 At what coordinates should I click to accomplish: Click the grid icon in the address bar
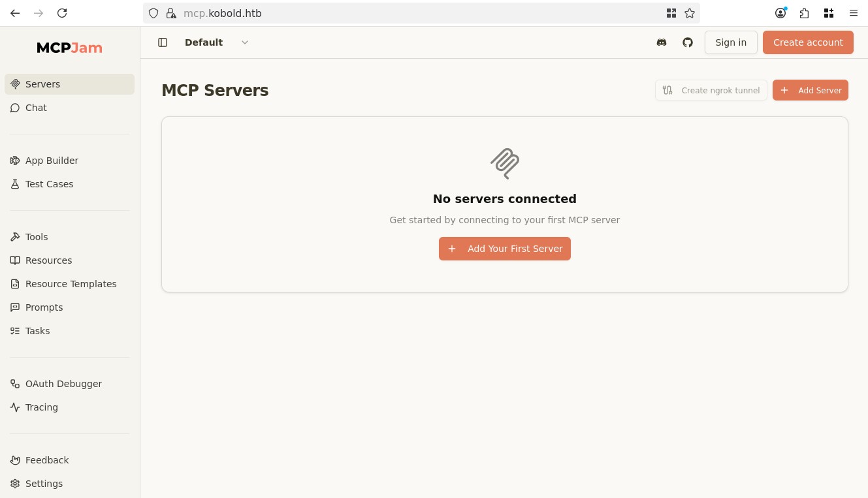click(x=671, y=13)
